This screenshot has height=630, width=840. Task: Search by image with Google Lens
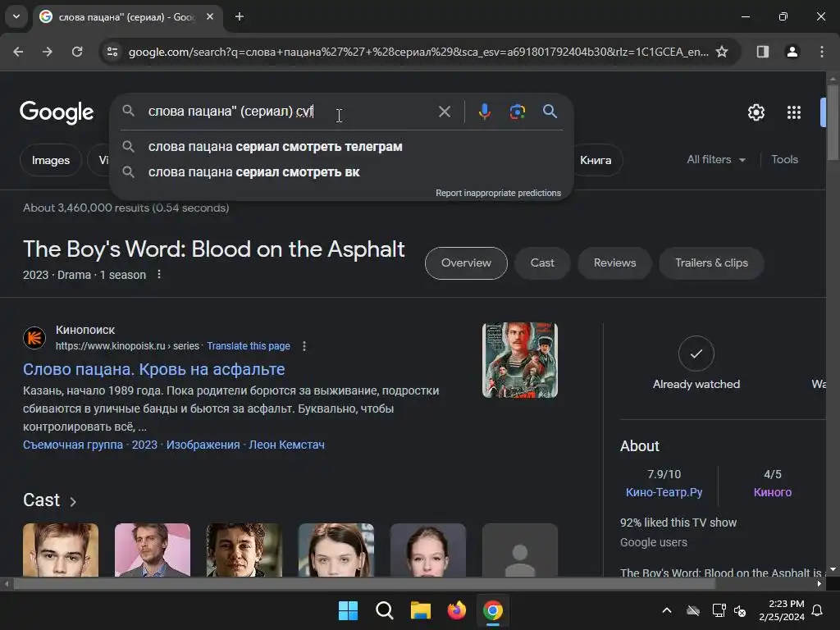coord(518,112)
